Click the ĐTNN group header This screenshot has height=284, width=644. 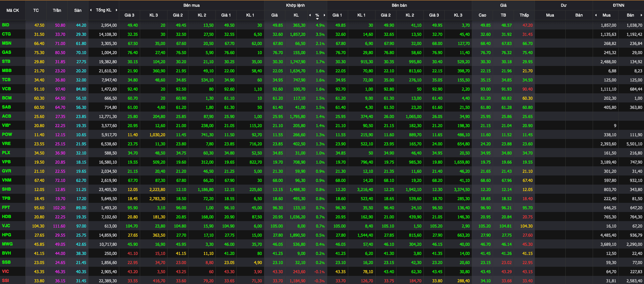pyautogui.click(x=618, y=5)
